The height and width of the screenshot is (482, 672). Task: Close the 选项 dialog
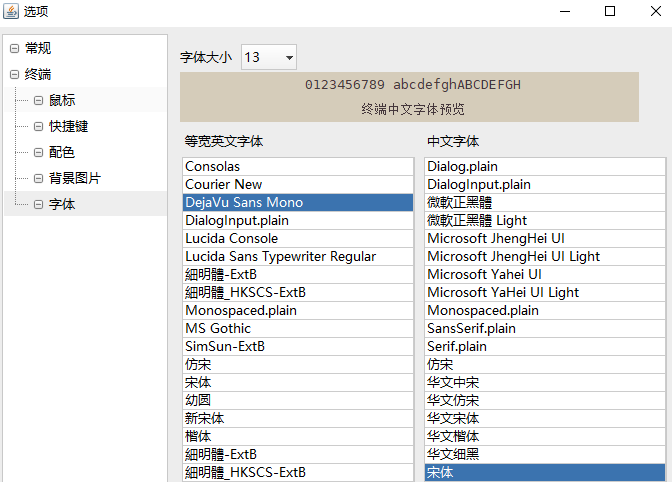tap(656, 11)
